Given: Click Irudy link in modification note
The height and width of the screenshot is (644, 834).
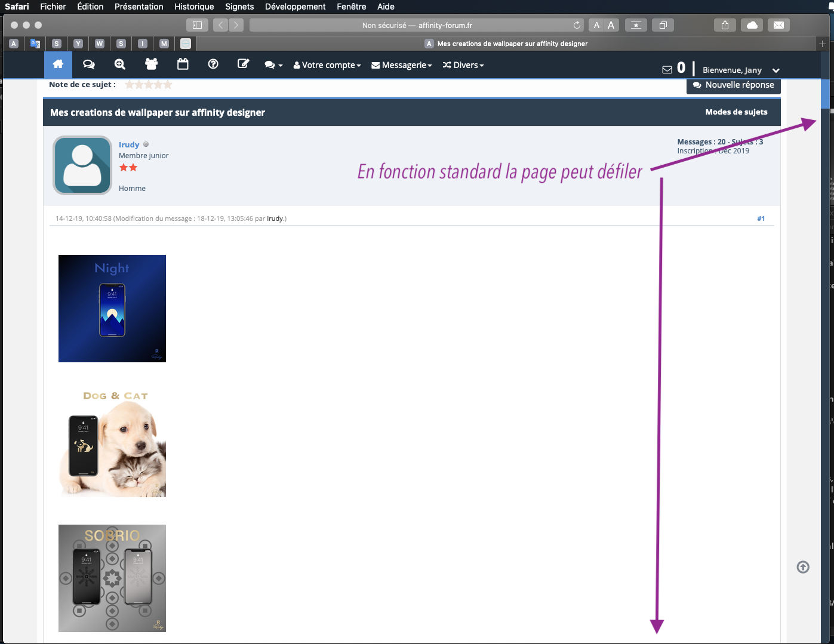Looking at the screenshot, I should coord(275,218).
